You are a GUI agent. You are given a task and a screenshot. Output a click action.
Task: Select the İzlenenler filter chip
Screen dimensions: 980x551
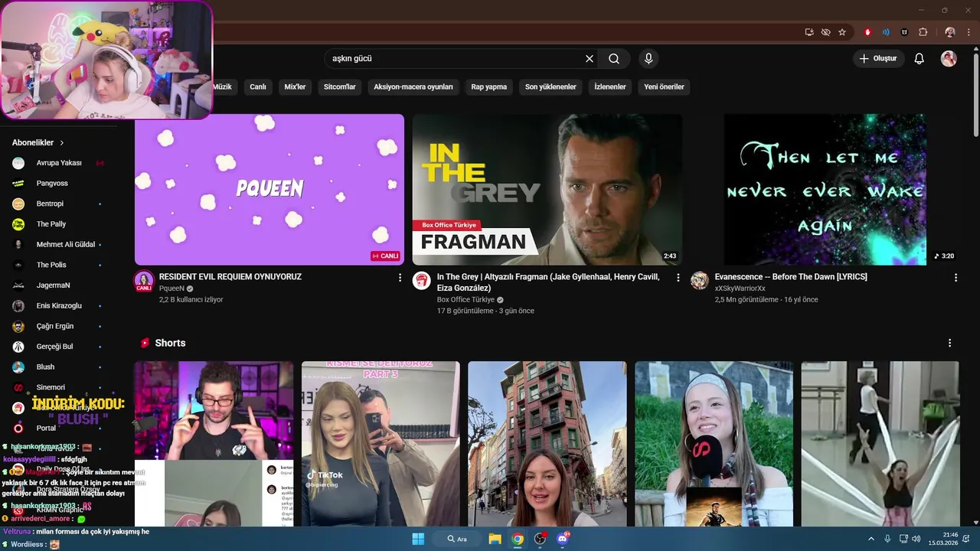610,86
